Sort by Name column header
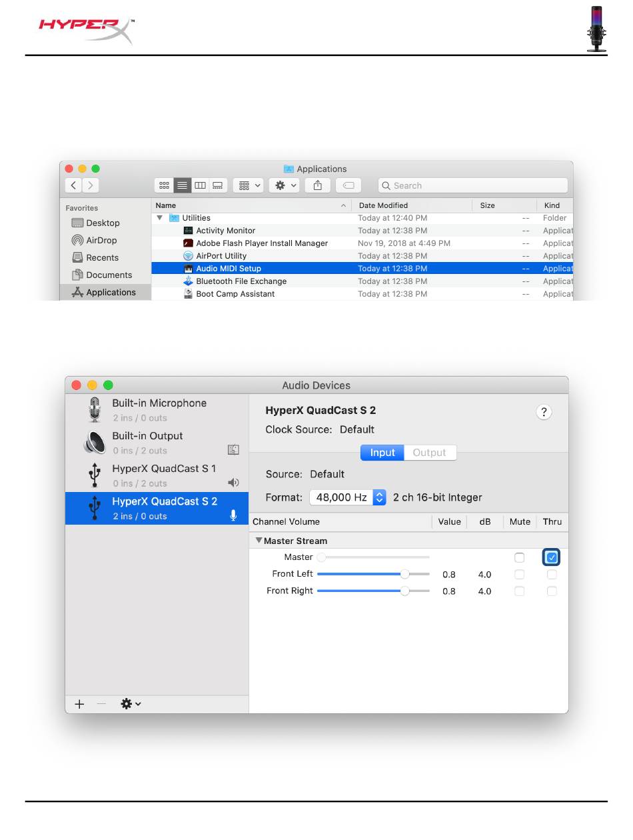Viewport: 633px width, 840px height. point(251,205)
